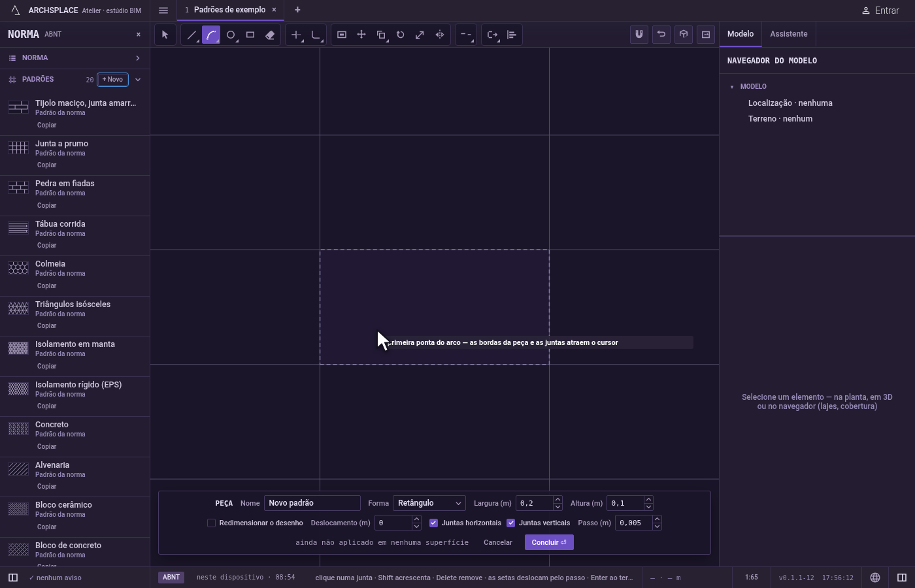This screenshot has height=588, width=915.
Task: Pick the eraser tool
Action: 270,35
